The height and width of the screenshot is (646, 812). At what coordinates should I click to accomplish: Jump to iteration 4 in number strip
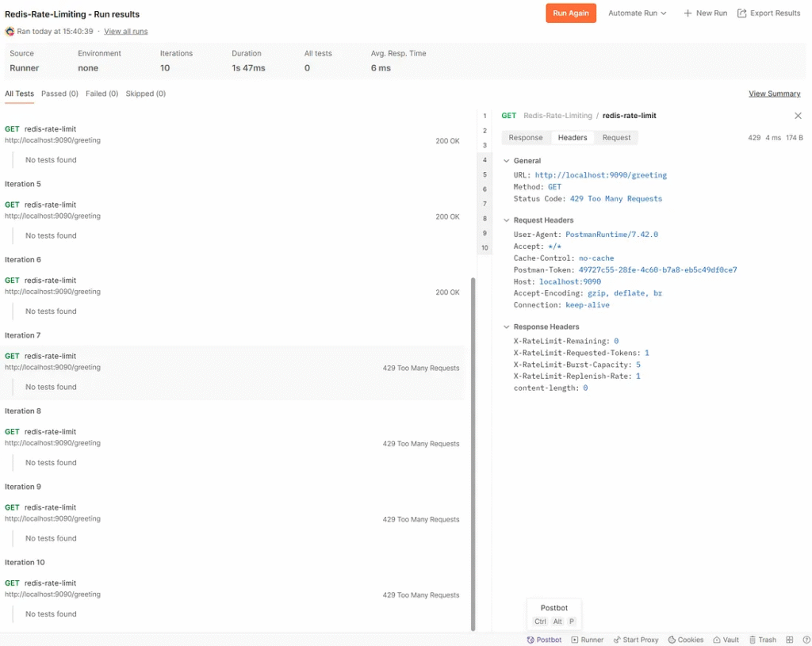point(485,160)
